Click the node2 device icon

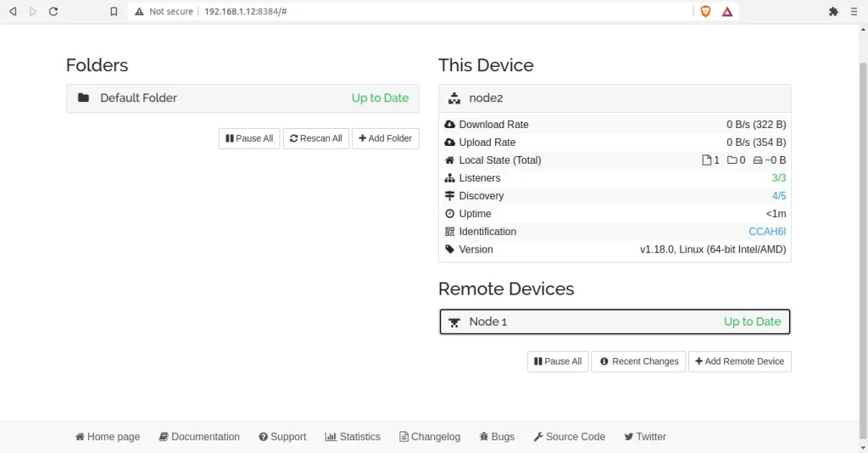[x=454, y=98]
